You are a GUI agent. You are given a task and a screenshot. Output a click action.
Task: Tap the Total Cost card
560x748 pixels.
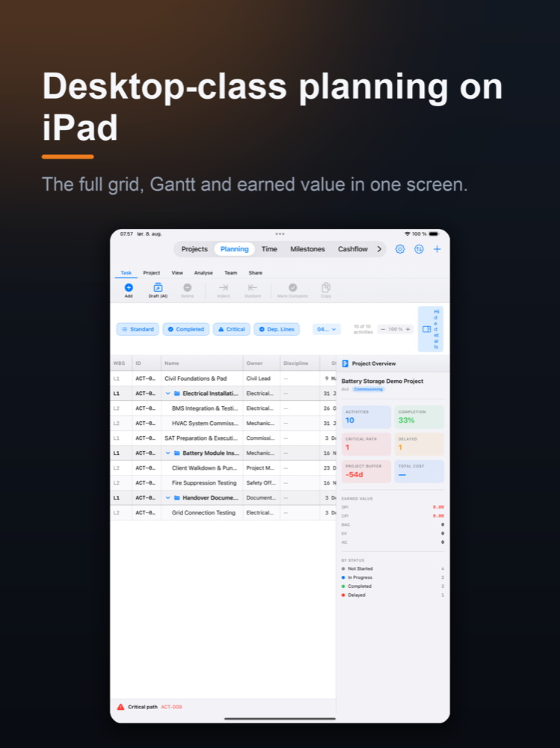[419, 471]
